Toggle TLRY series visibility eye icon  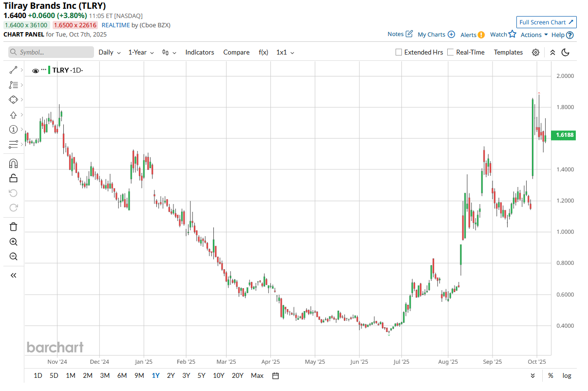pyautogui.click(x=36, y=71)
